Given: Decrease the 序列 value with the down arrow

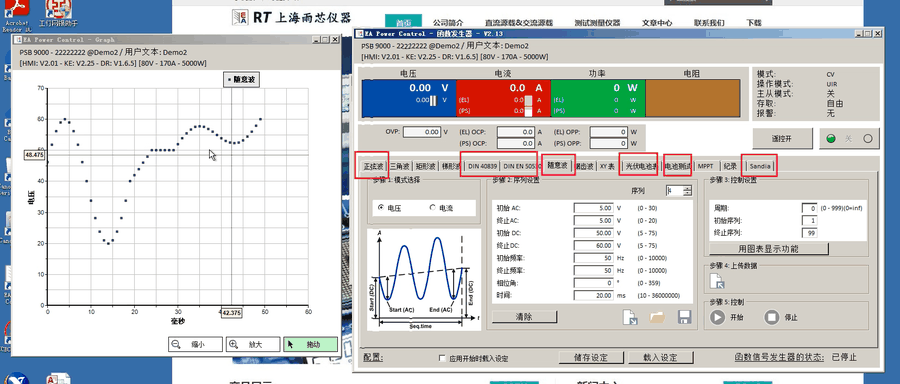Looking at the screenshot, I should (x=688, y=193).
